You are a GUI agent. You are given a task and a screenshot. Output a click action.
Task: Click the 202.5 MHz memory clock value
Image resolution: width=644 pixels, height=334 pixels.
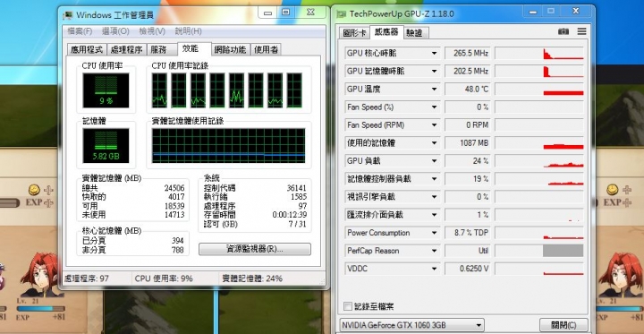pos(468,71)
